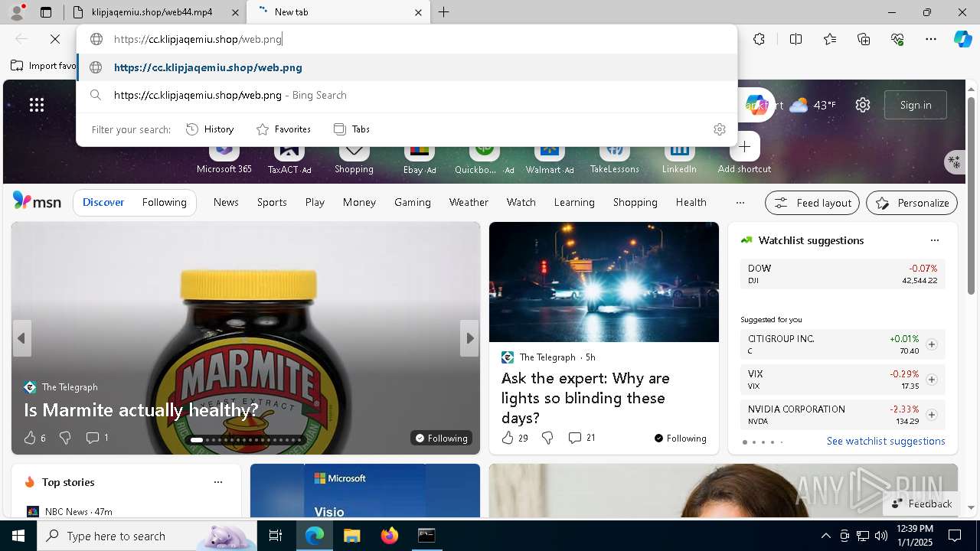980x551 pixels.
Task: Open page settings gear near Sign in
Action: 863,105
